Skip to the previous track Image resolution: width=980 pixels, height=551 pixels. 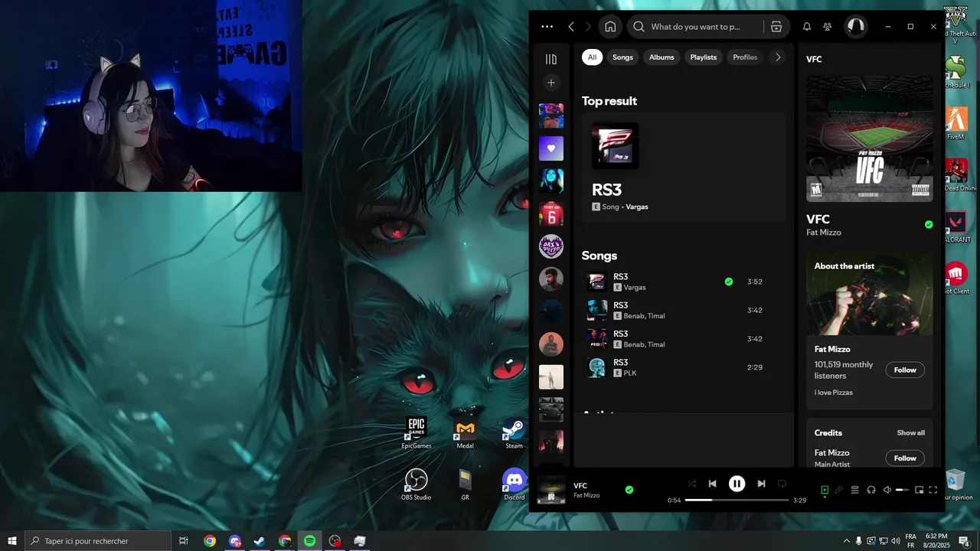tap(713, 484)
